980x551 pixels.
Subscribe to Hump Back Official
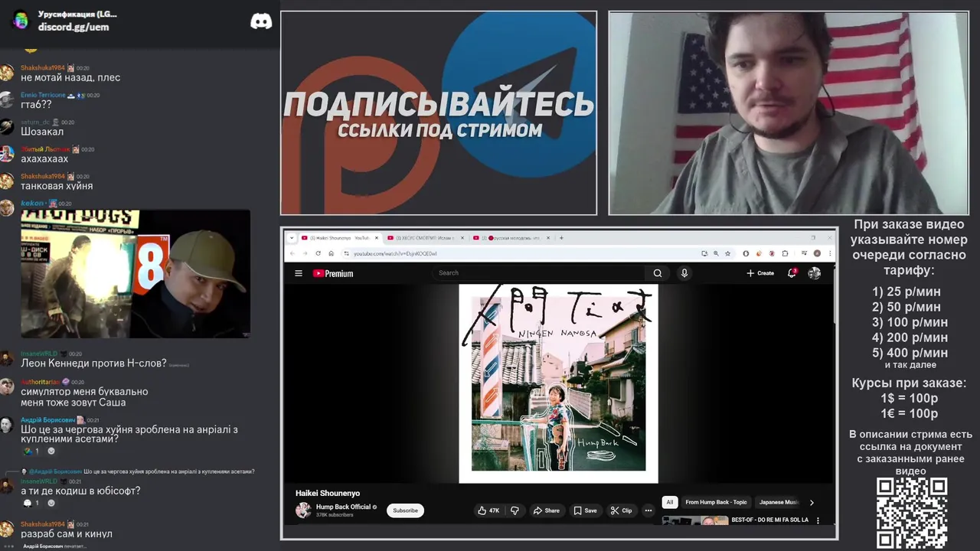(x=405, y=510)
